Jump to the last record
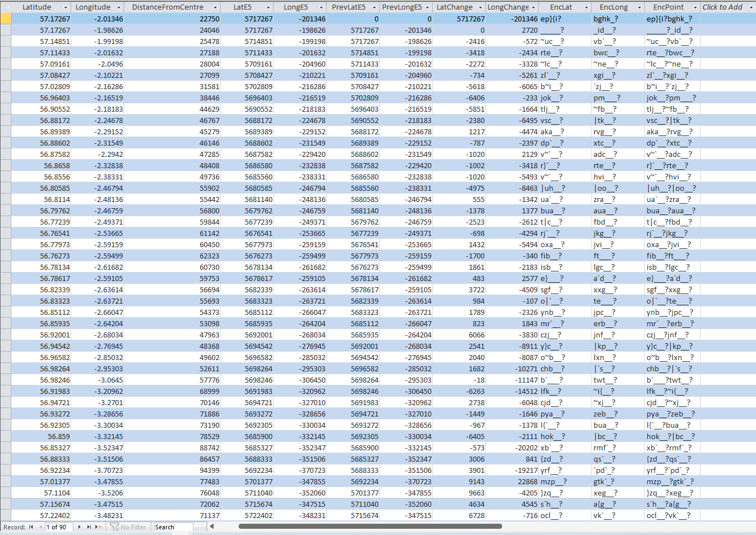The height and width of the screenshot is (535, 756). tap(89, 527)
